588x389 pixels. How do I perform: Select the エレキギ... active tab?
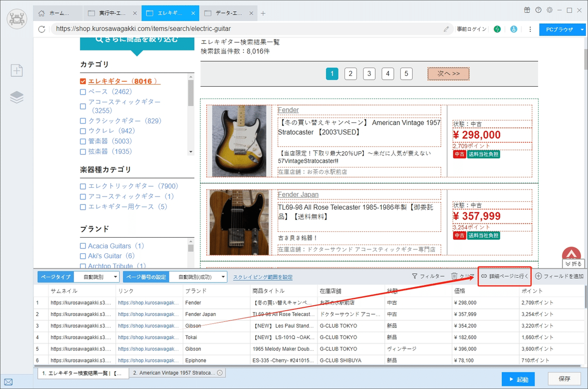point(170,13)
